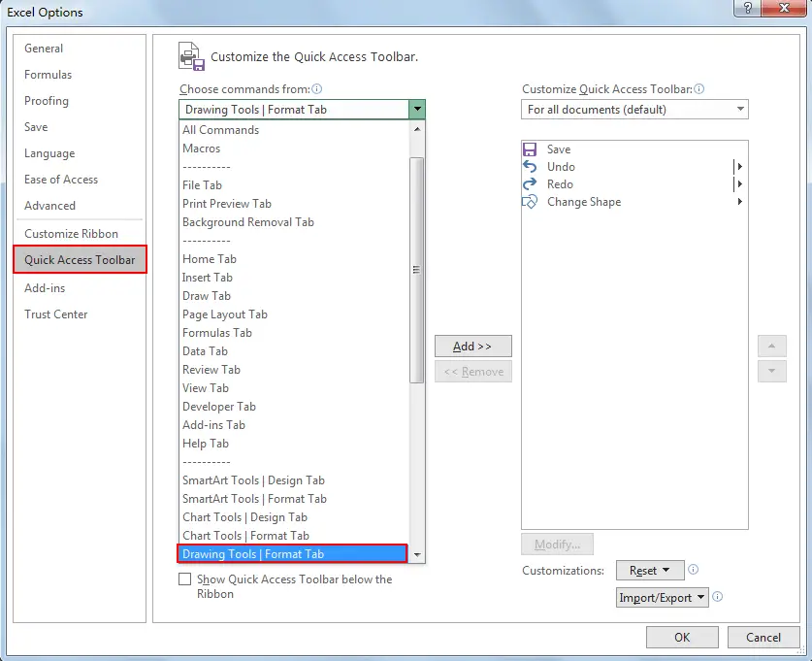Choose Help Tab option
The image size is (812, 661).
(294, 444)
